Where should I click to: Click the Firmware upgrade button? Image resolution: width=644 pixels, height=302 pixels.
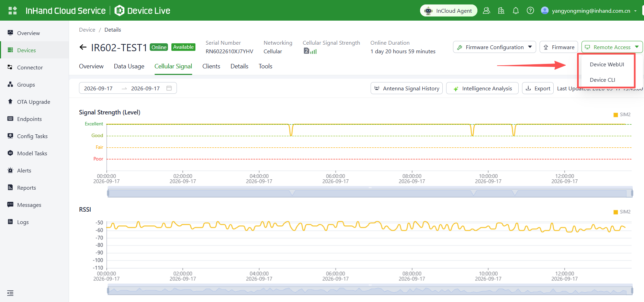pos(559,47)
